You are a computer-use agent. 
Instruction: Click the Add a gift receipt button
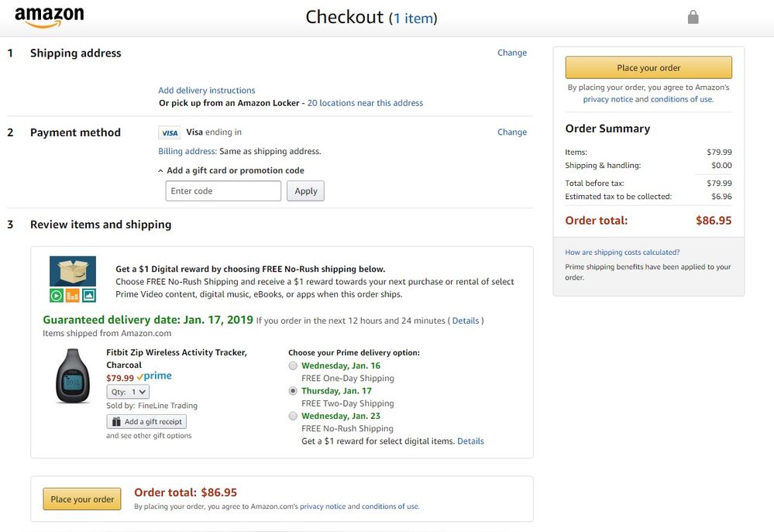click(146, 421)
